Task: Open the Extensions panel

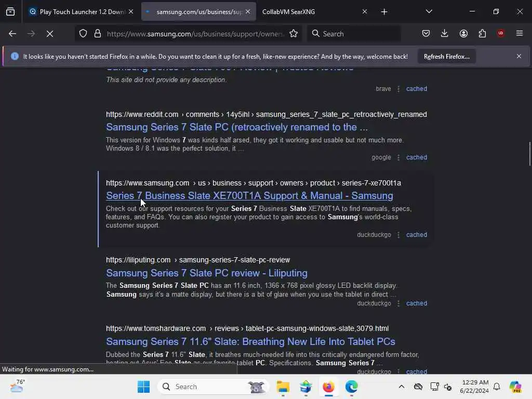Action: pyautogui.click(x=482, y=33)
